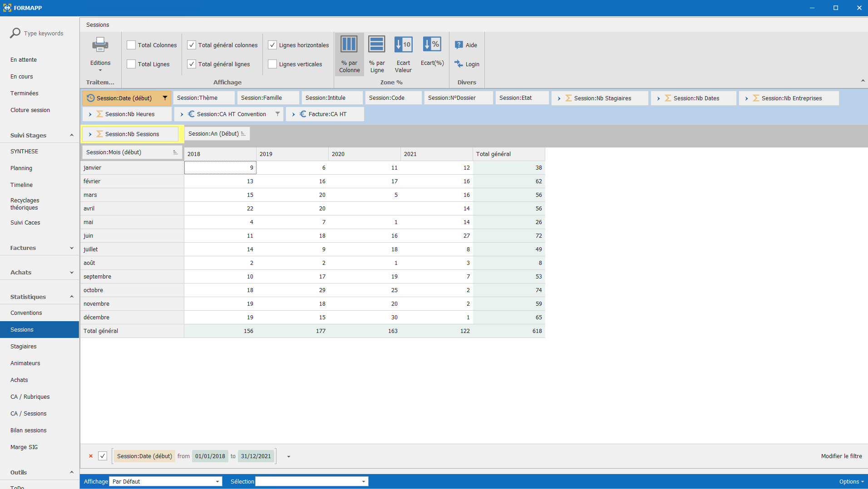868x489 pixels.
Task: Open the Login icon
Action: coord(459,64)
